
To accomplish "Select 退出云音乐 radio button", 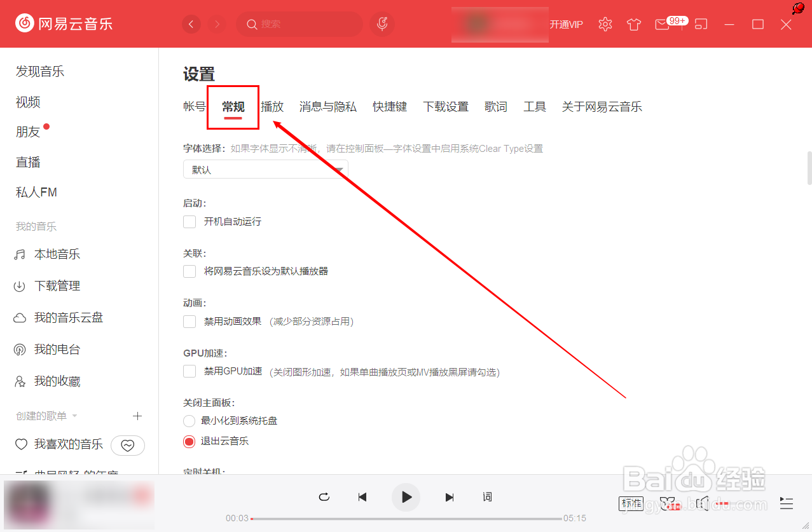I will [189, 441].
